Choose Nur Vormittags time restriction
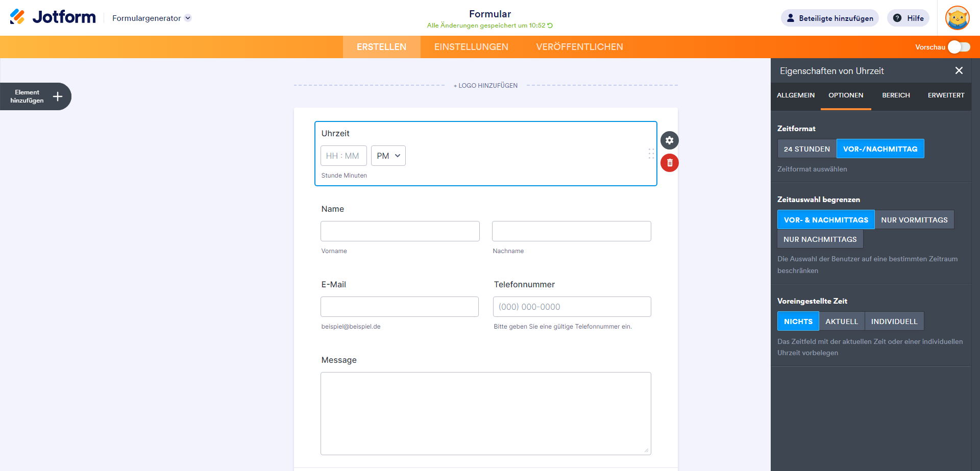Image resolution: width=980 pixels, height=471 pixels. click(914, 220)
